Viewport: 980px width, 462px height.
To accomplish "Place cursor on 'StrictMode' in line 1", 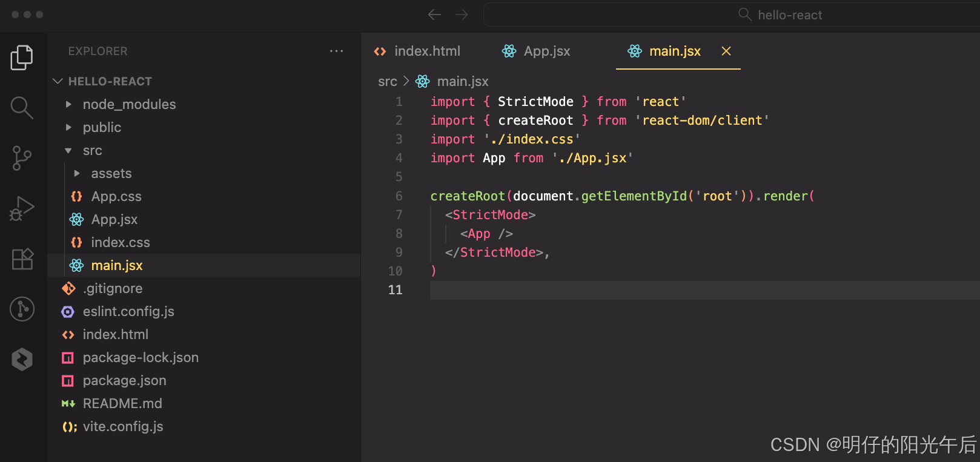I will [x=535, y=102].
